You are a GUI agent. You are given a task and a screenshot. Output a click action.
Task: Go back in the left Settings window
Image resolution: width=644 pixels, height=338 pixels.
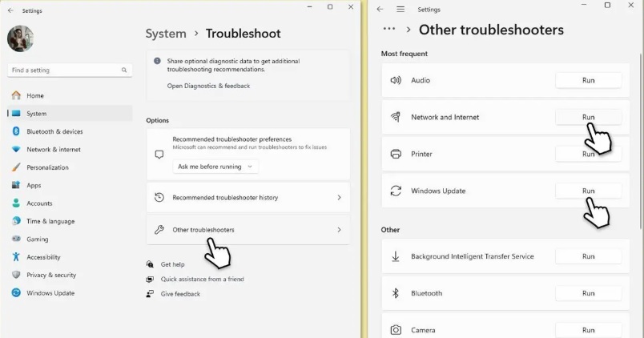point(10,10)
